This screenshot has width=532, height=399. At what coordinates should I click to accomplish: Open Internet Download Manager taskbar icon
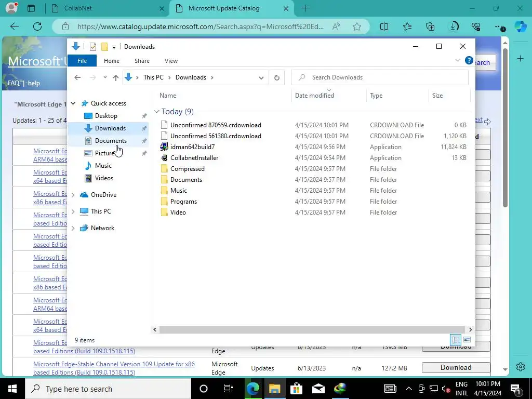pos(340,389)
